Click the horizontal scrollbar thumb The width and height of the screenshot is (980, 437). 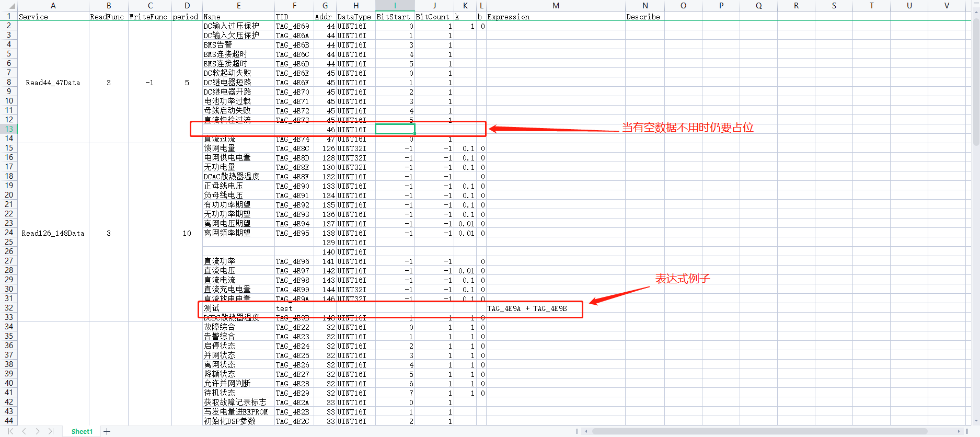[x=758, y=431]
